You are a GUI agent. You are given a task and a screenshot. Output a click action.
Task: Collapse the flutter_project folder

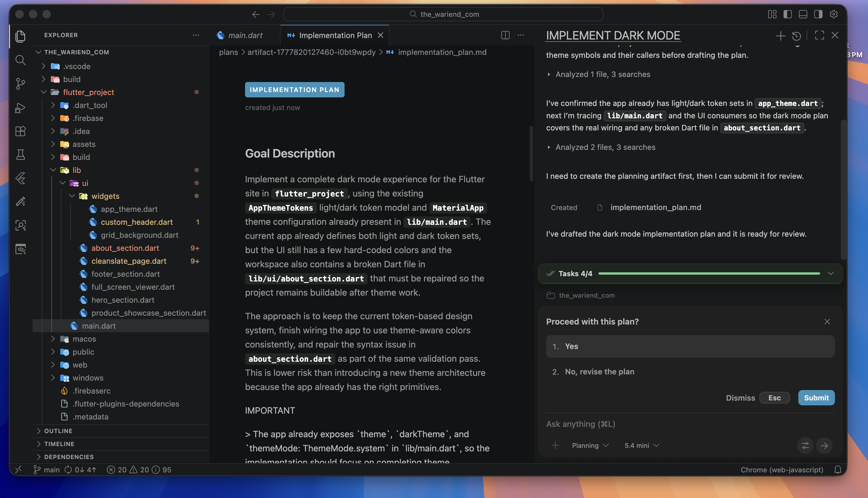pos(88,92)
